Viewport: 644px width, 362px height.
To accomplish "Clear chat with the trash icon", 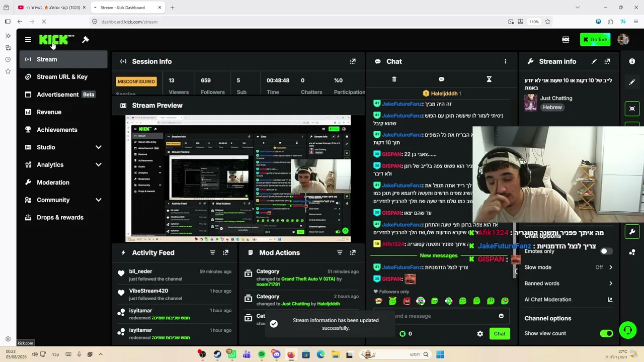I will (394, 79).
